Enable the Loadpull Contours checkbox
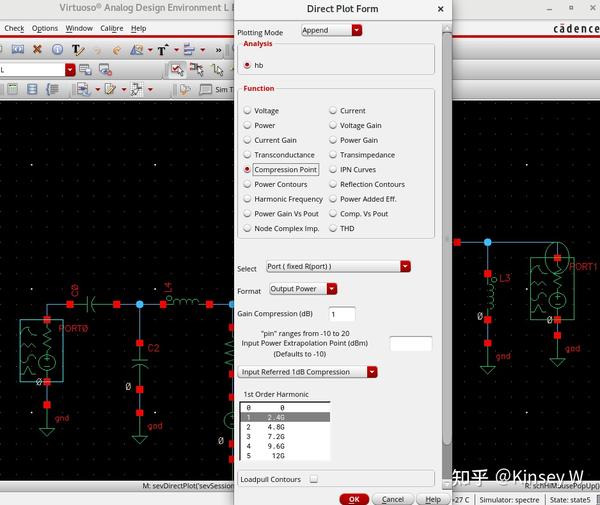Image resolution: width=600 pixels, height=505 pixels. [x=314, y=479]
